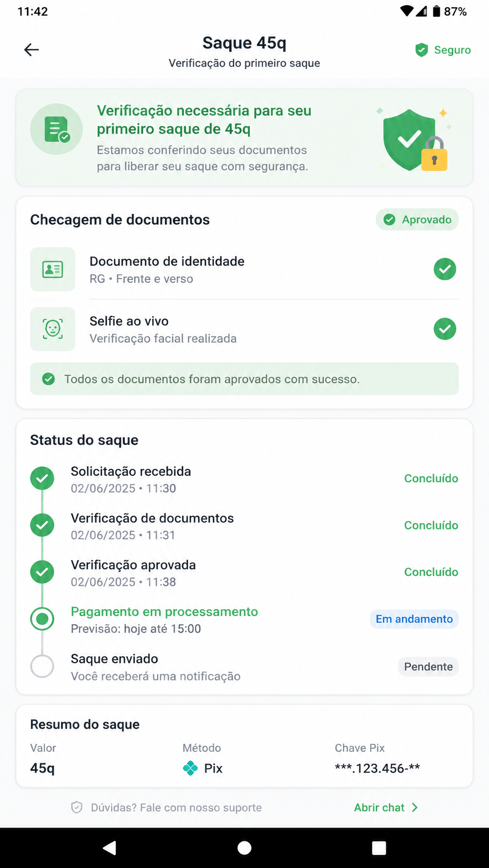Viewport: 489px width, 868px height.
Task: Select the empty Saque enviado step circle
Action: click(42, 666)
